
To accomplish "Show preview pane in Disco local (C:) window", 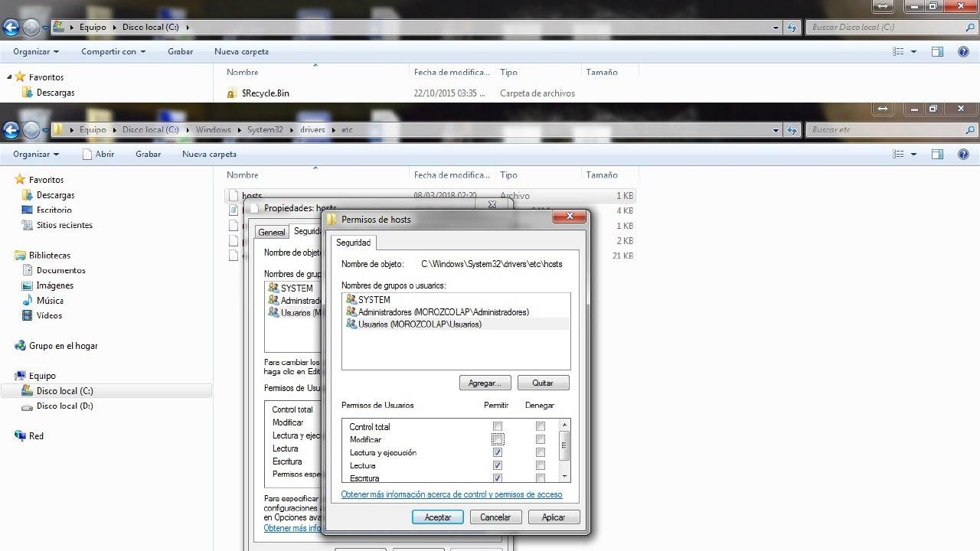I will coord(937,52).
